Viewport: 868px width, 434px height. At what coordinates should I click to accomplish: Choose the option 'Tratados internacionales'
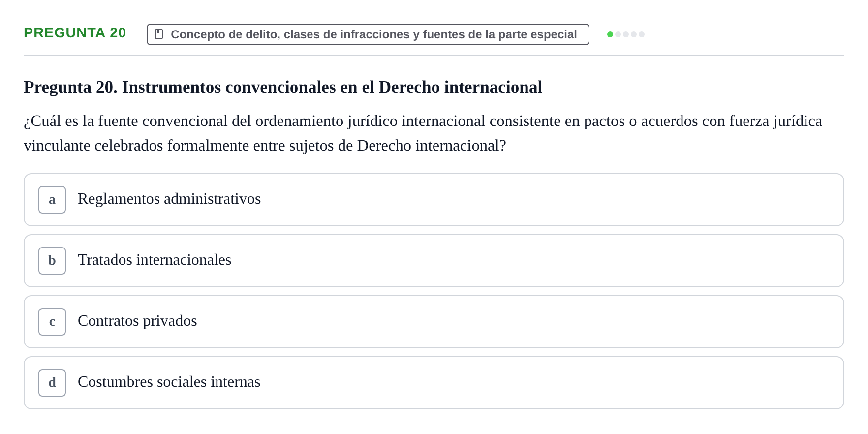click(434, 261)
